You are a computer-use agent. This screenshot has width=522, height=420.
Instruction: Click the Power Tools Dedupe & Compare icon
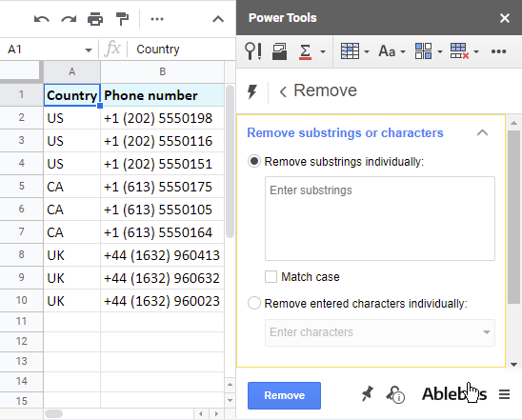[x=280, y=51]
